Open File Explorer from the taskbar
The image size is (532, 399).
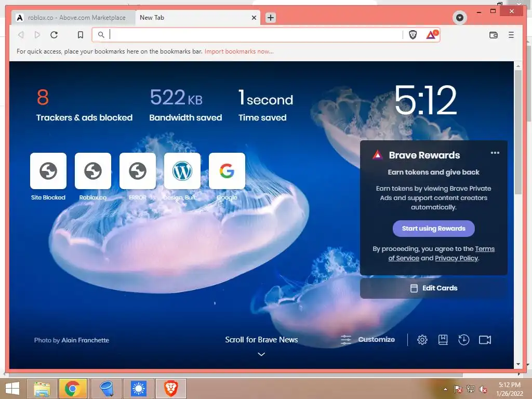point(42,389)
